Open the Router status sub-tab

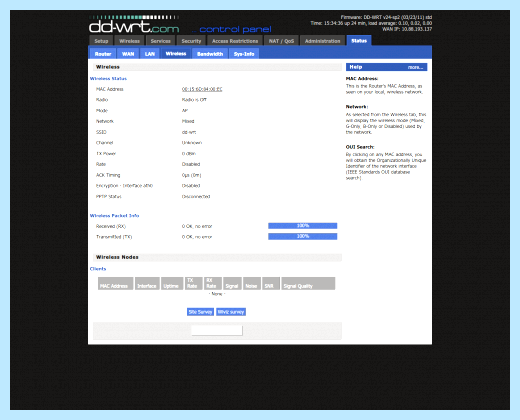(x=103, y=54)
